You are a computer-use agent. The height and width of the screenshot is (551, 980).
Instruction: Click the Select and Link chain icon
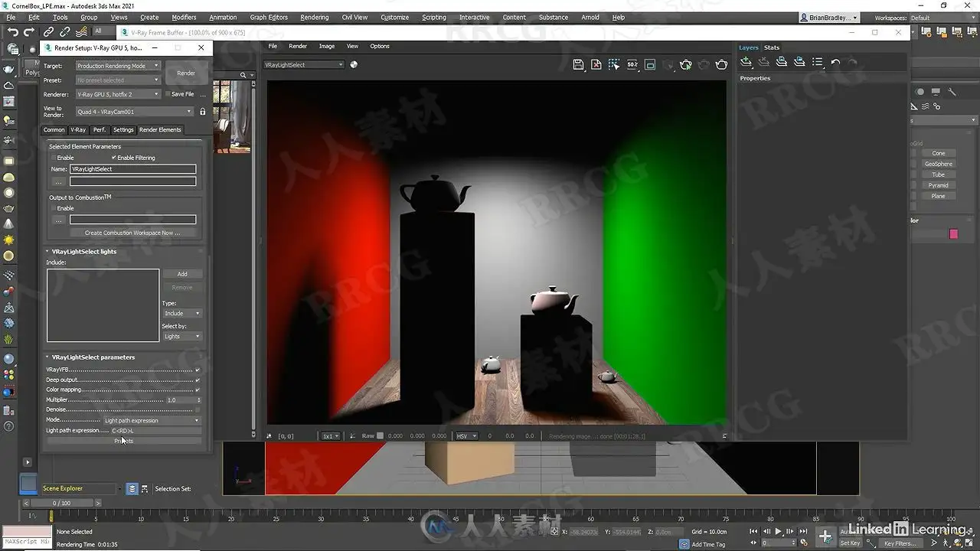48,32
